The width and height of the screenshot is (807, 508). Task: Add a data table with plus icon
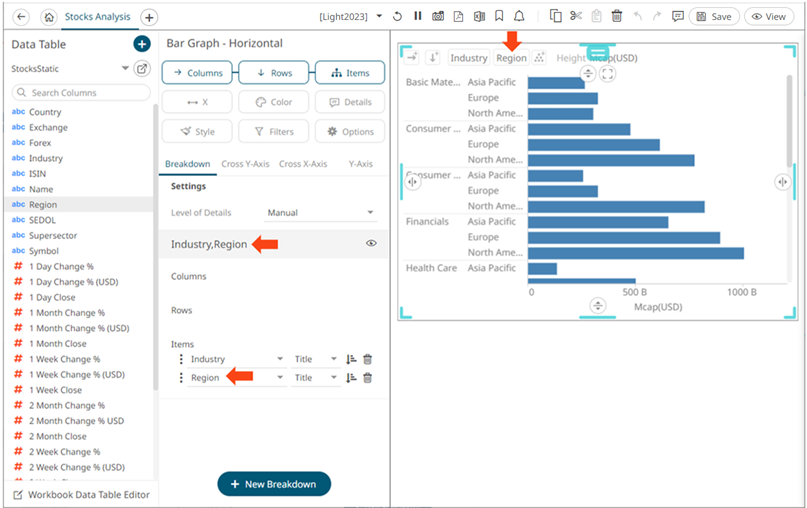[x=142, y=44]
